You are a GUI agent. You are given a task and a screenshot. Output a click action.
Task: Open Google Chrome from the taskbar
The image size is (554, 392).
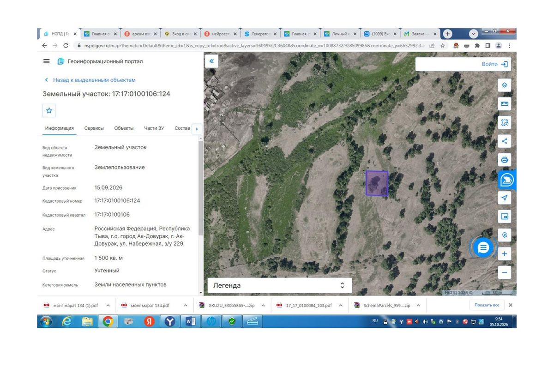pyautogui.click(x=108, y=321)
